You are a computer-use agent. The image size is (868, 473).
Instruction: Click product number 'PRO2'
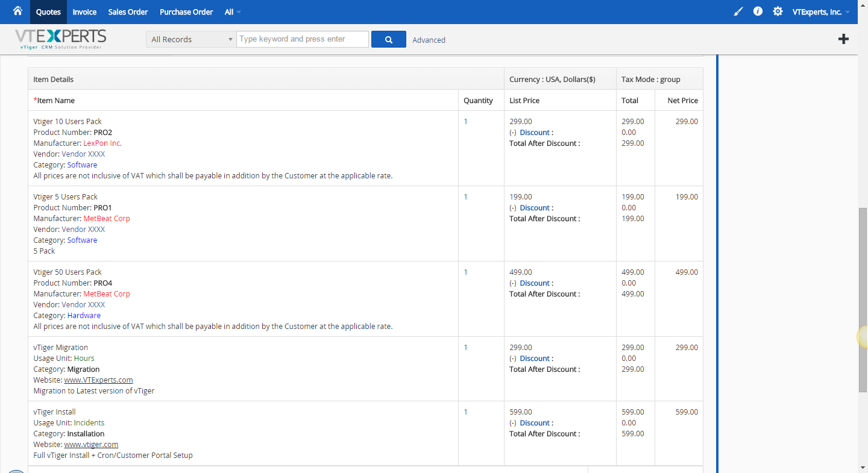(x=103, y=133)
